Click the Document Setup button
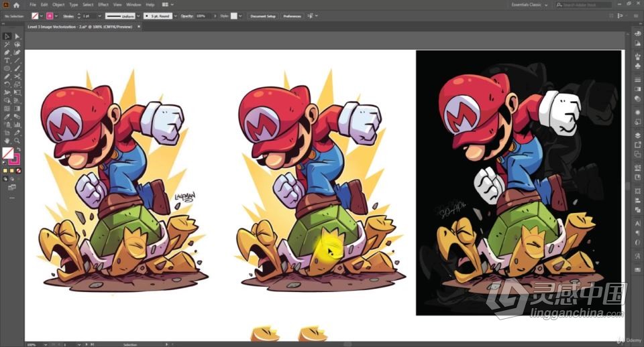The image size is (644, 347). pos(263,16)
